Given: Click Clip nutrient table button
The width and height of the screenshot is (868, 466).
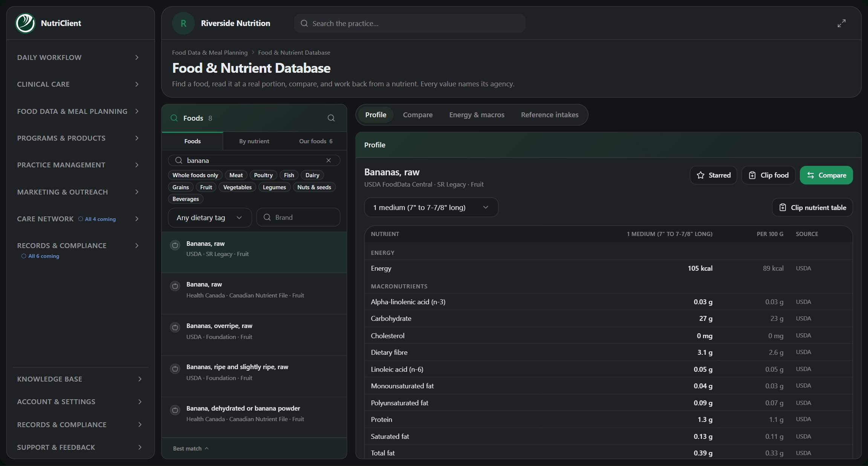Looking at the screenshot, I should (812, 207).
